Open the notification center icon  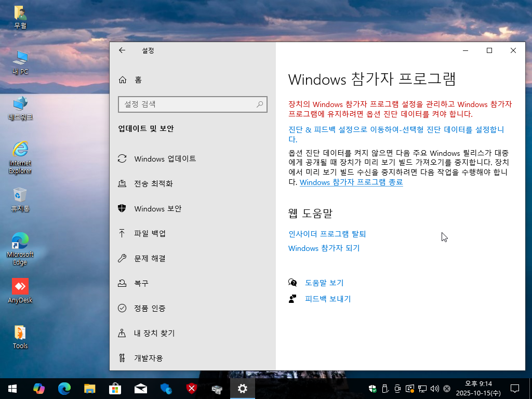[515, 389]
